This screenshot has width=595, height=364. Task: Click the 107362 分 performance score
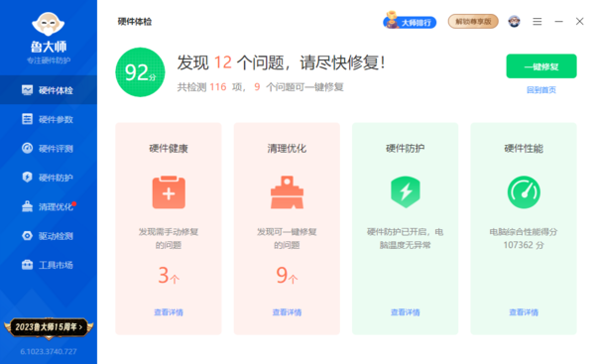coord(524,245)
